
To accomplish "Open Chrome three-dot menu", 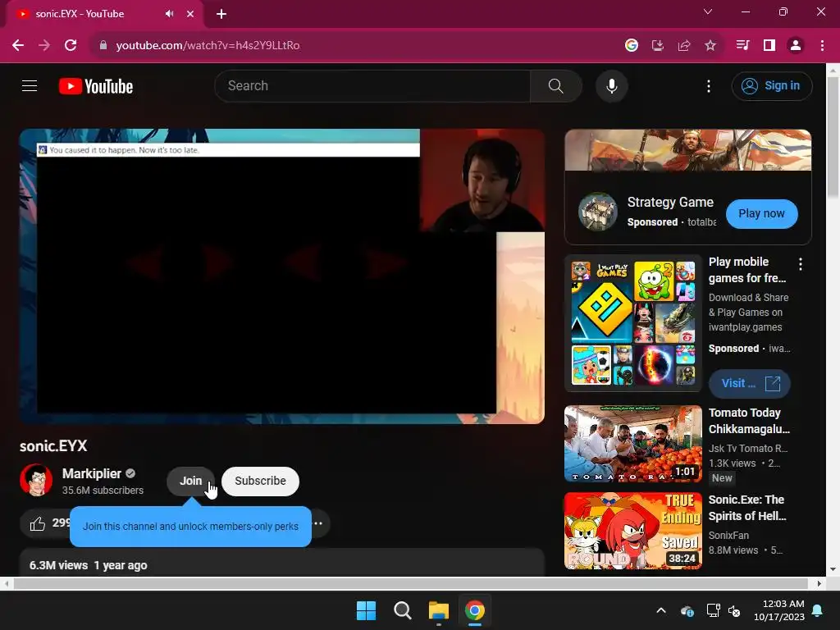I will point(822,46).
